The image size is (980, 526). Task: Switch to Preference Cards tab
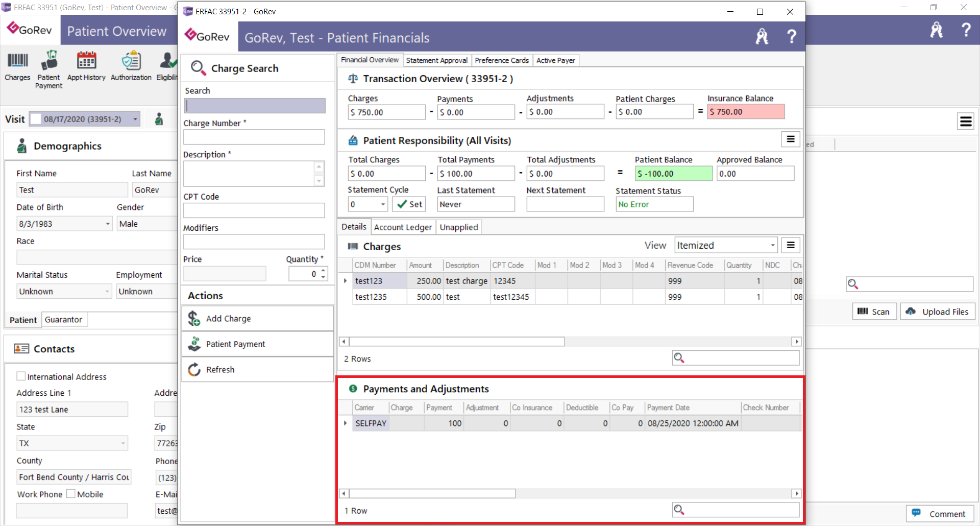[502, 60]
